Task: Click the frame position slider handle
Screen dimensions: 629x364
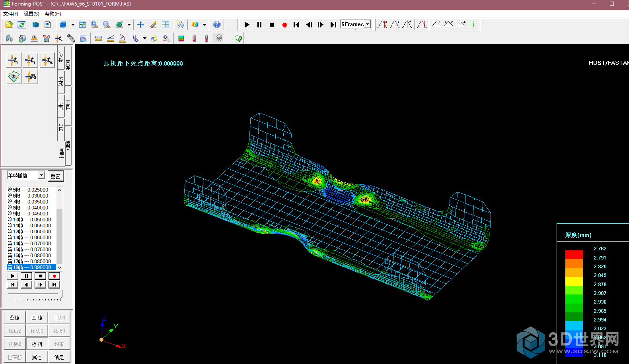Action: pos(60,294)
